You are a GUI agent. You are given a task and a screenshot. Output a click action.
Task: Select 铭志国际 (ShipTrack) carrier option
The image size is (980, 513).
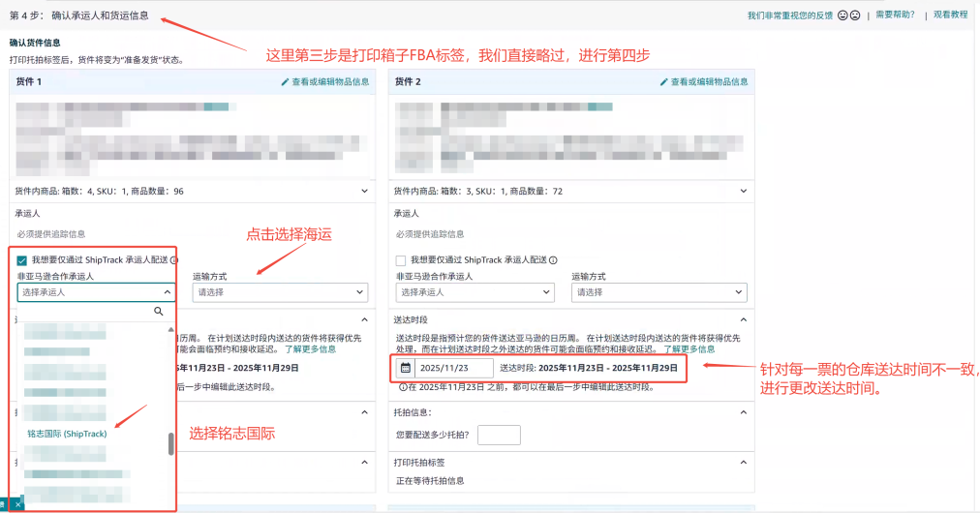[x=67, y=434]
